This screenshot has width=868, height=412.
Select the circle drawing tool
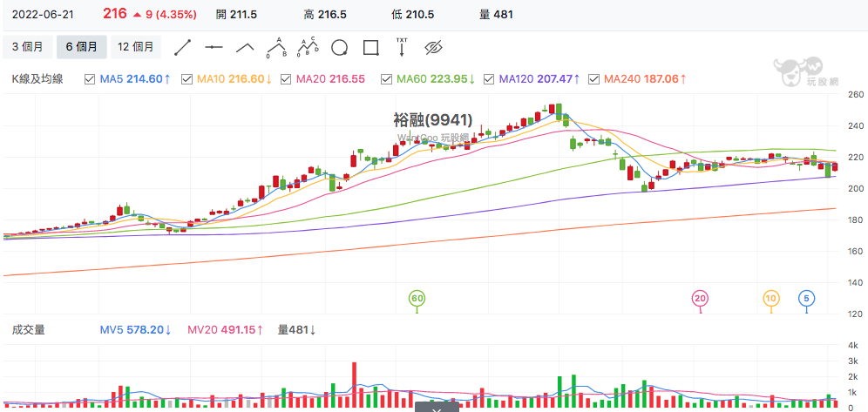tap(339, 48)
